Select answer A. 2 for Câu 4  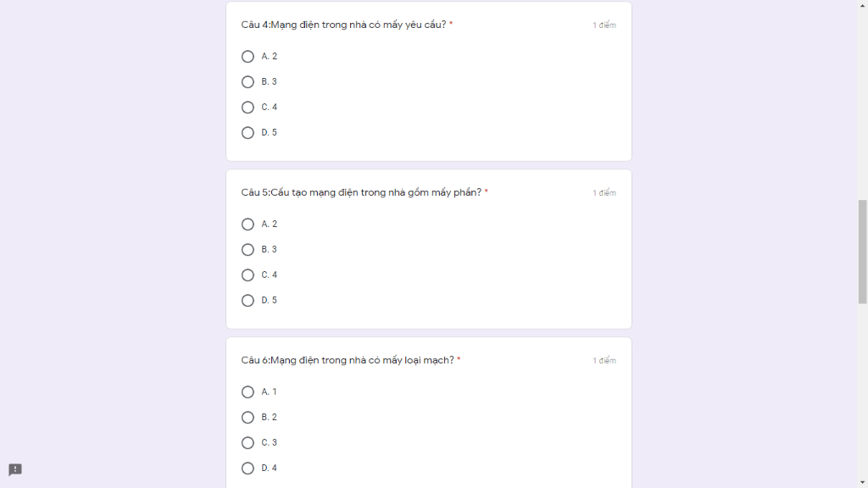(248, 57)
